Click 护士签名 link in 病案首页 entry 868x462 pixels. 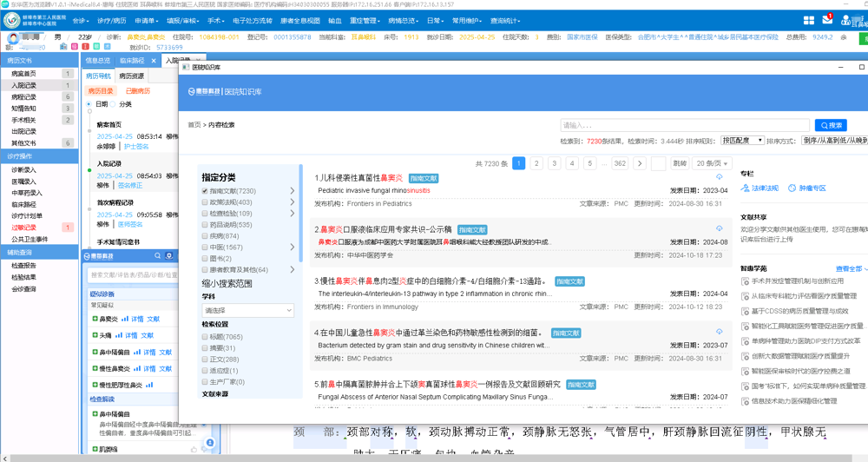point(136,146)
